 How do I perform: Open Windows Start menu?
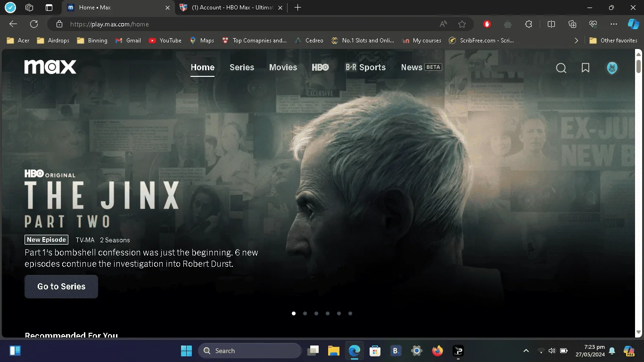(186, 351)
